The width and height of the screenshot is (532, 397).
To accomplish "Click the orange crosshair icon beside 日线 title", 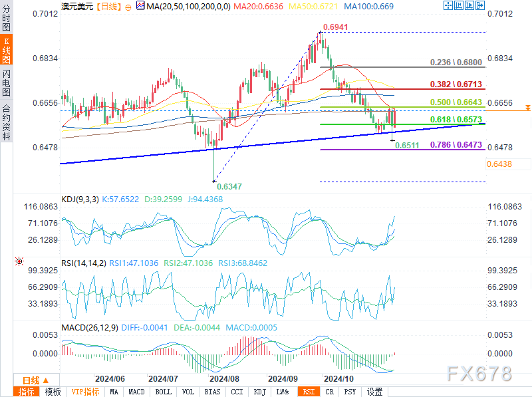I will [128, 6].
